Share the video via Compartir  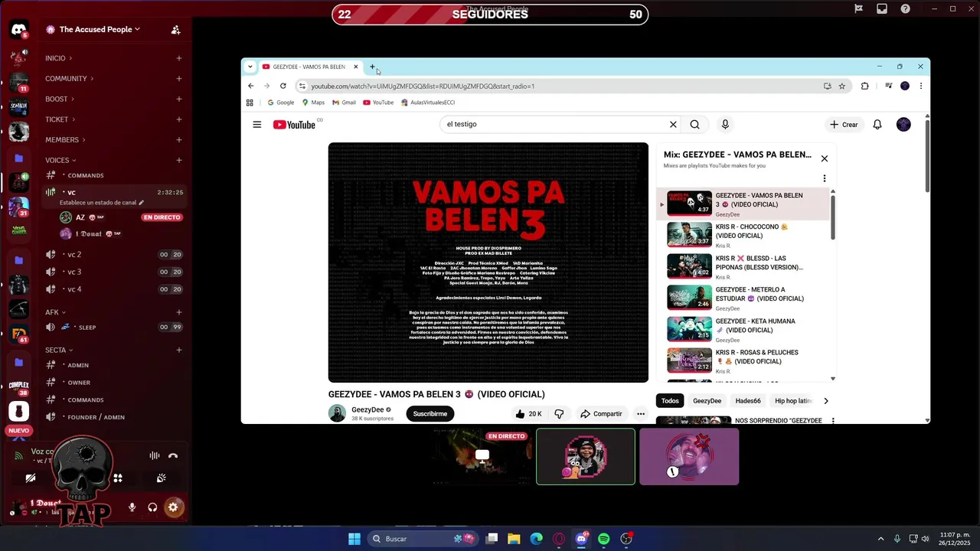tap(601, 414)
